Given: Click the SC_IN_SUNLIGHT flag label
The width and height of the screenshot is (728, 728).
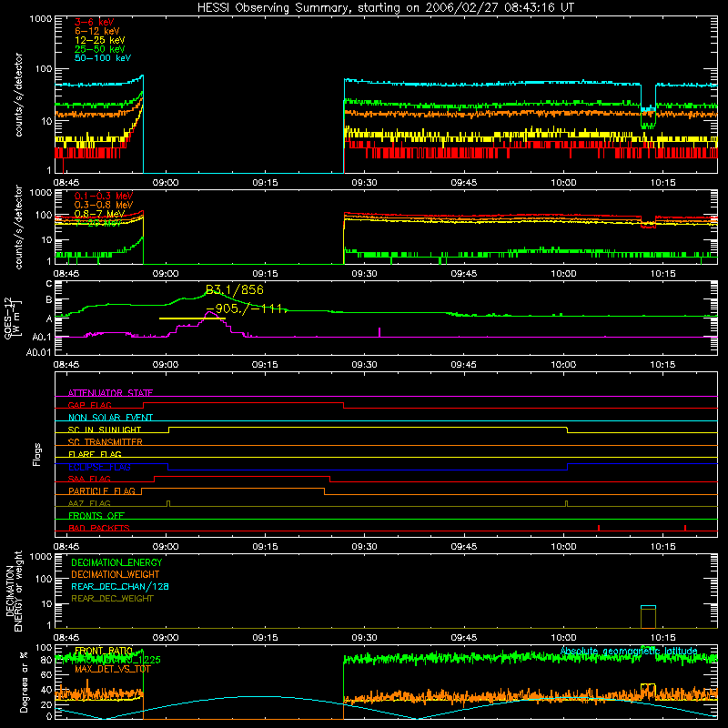Looking at the screenshot, I should coord(105,430).
